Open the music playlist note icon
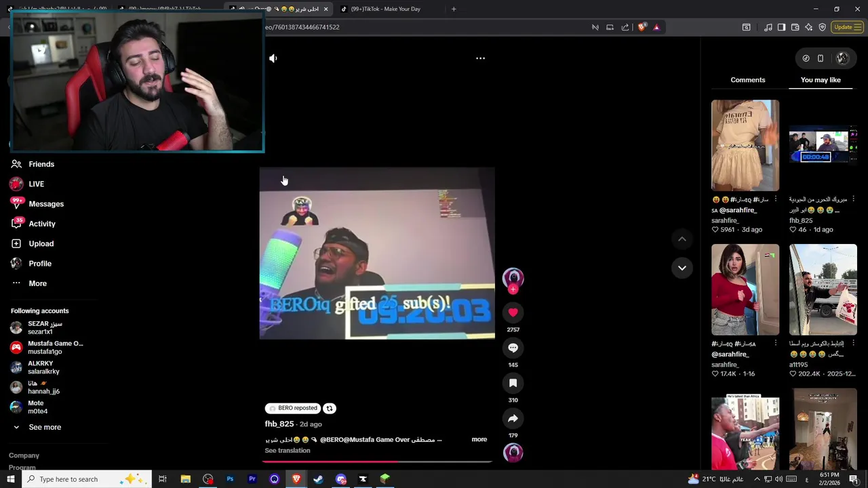The width and height of the screenshot is (868, 488). tap(768, 27)
